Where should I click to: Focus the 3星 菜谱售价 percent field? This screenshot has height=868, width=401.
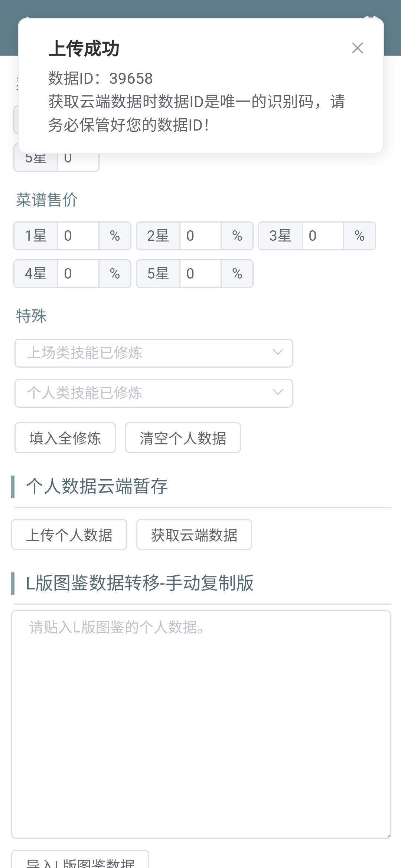pyautogui.click(x=323, y=236)
